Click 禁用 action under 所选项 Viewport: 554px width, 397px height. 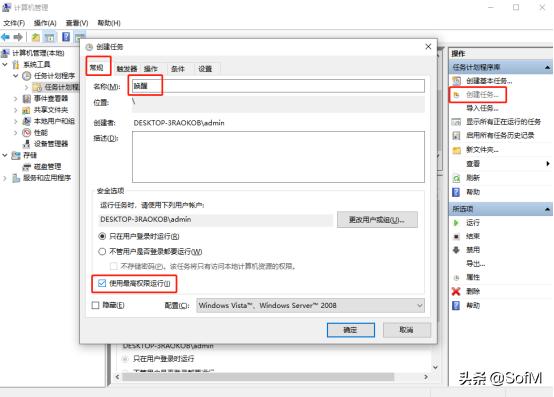(x=473, y=250)
